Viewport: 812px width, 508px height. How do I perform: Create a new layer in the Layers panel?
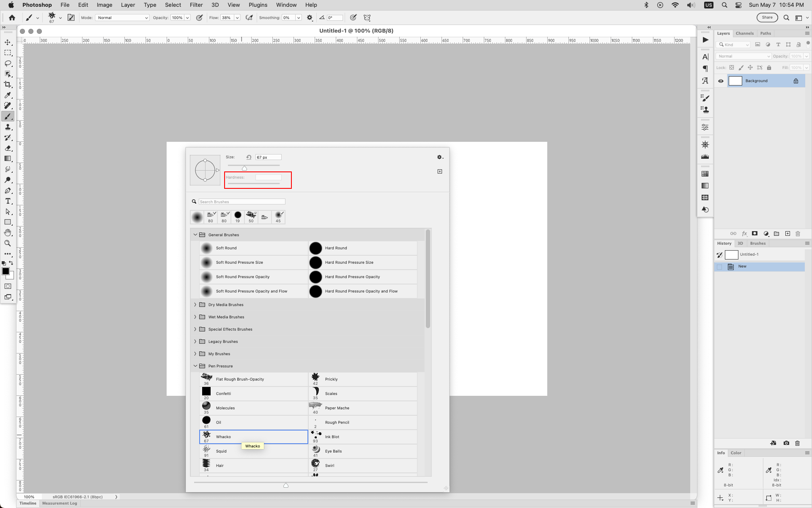click(x=787, y=233)
